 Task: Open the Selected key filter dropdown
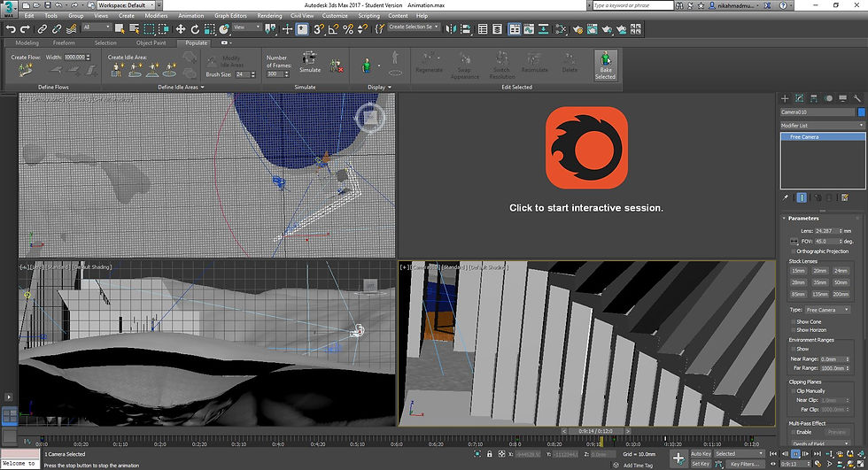coord(739,454)
